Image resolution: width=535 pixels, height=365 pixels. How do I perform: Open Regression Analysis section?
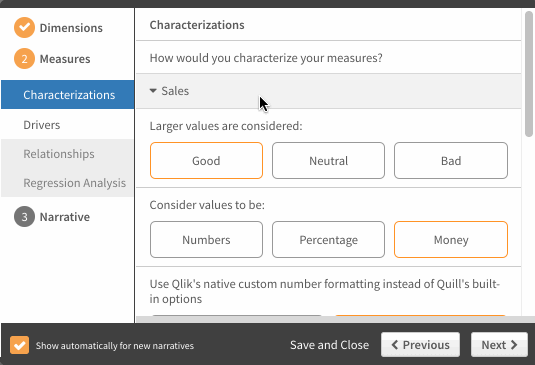[x=68, y=183]
